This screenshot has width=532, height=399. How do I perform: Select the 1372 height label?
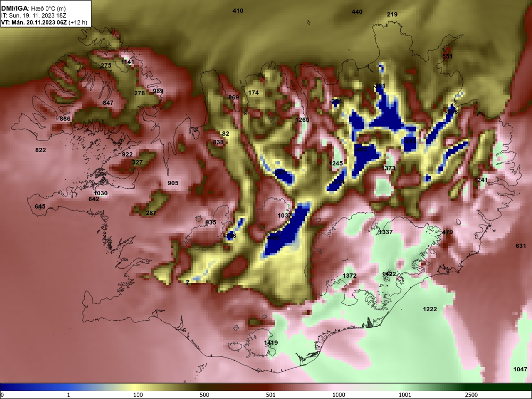[x=350, y=276]
